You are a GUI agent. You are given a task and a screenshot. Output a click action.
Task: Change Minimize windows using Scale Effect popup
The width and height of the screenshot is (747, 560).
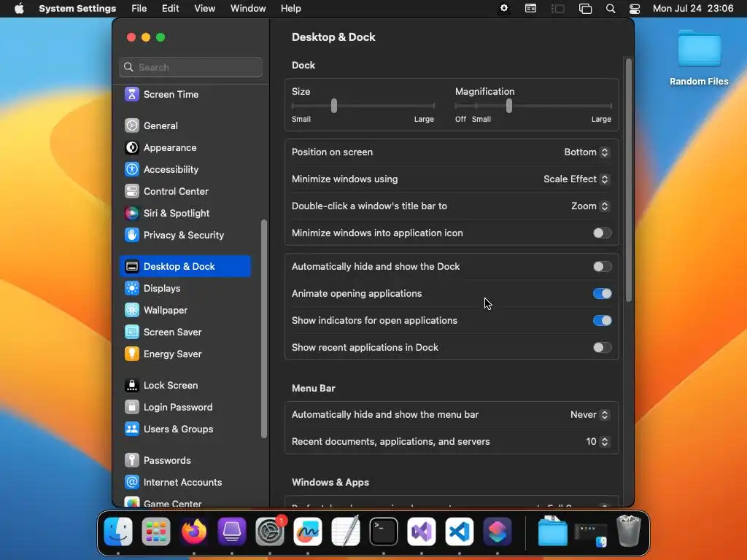(576, 179)
